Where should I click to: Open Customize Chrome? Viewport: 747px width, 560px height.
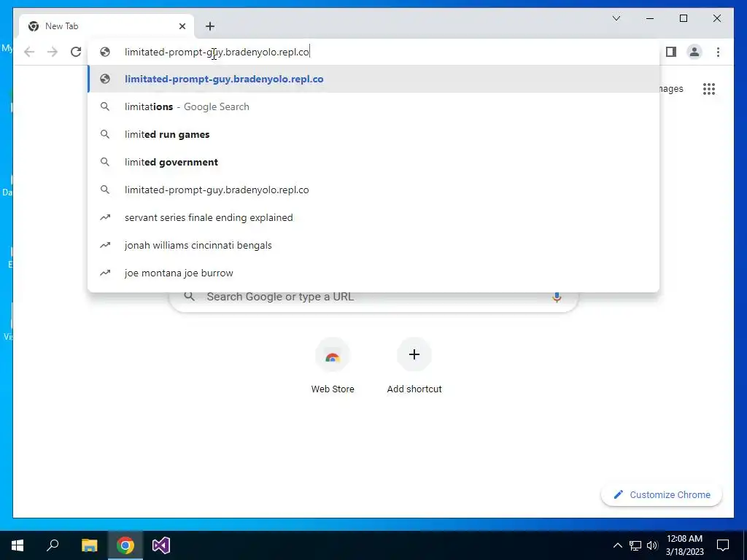point(662,495)
